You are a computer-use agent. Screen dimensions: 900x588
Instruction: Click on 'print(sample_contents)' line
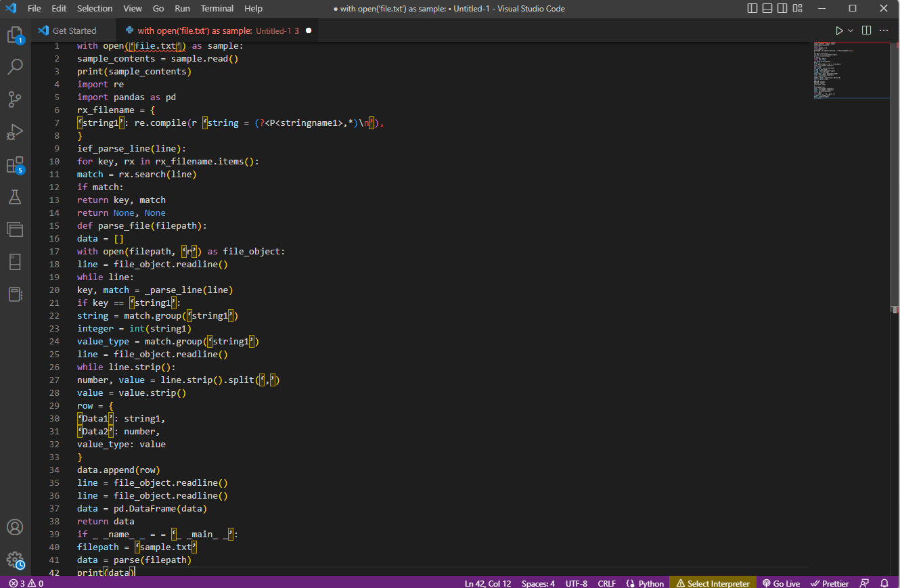[x=134, y=72]
